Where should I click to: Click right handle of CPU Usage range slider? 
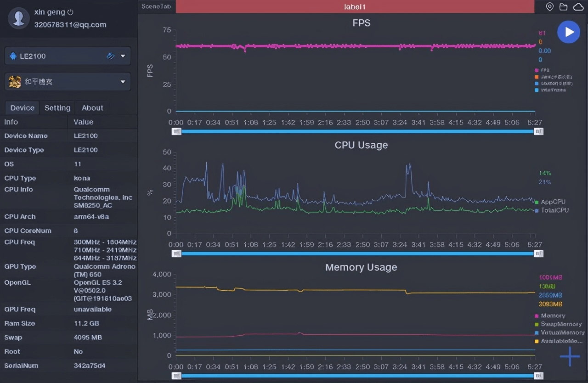(x=538, y=253)
